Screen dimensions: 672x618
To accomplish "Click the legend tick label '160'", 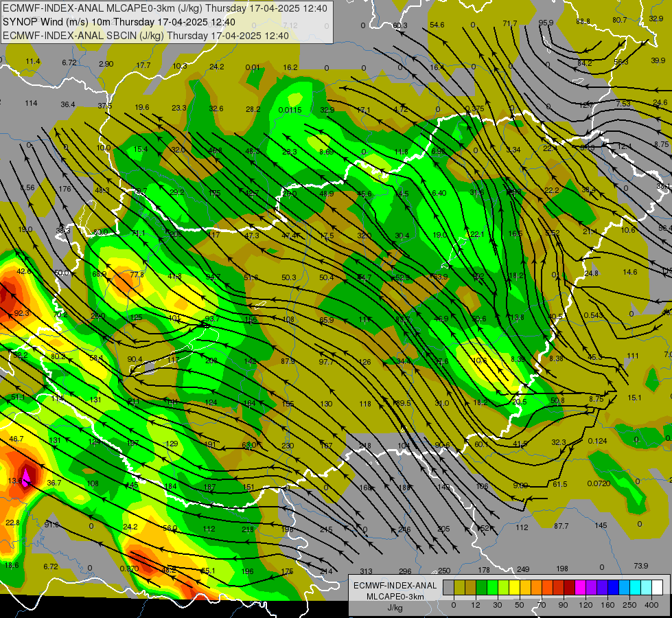I will click(607, 605).
